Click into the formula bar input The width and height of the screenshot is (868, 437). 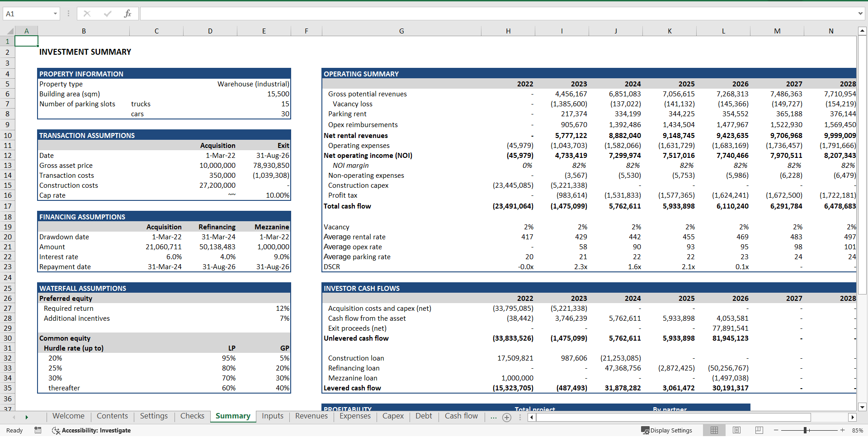497,14
